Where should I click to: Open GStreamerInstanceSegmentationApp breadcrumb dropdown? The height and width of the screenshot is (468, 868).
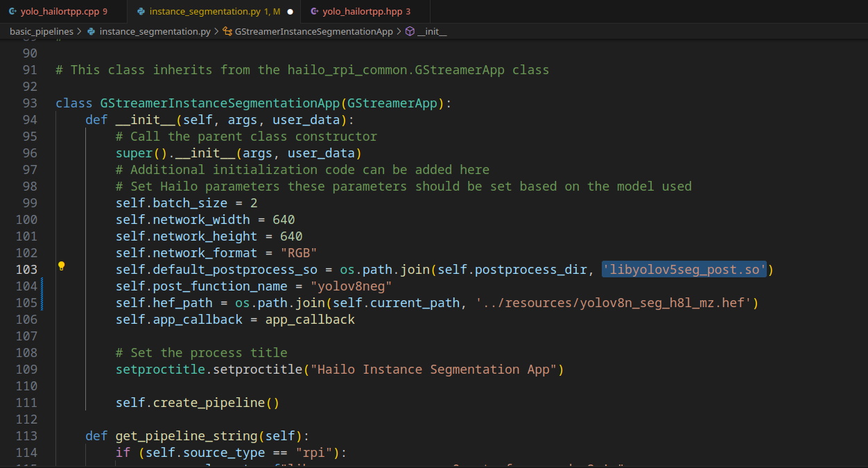pyautogui.click(x=313, y=32)
